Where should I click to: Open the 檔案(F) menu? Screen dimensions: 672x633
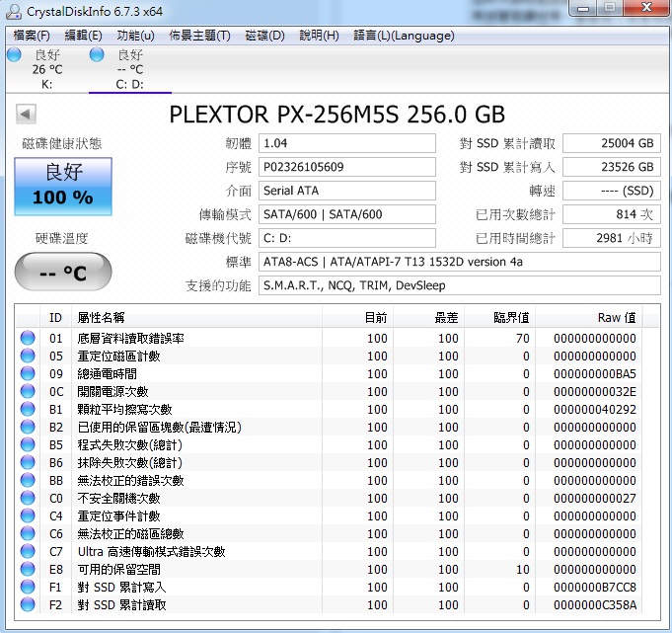[32, 36]
